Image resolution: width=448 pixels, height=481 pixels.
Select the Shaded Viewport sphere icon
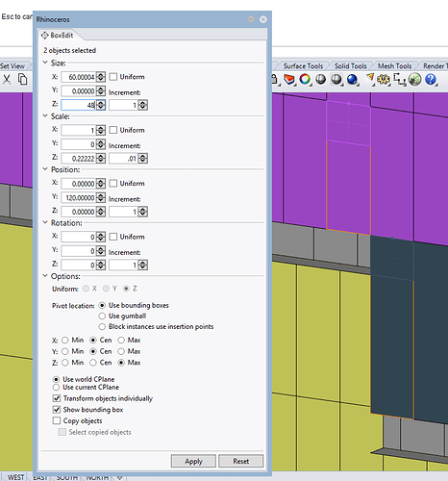[x=320, y=79]
